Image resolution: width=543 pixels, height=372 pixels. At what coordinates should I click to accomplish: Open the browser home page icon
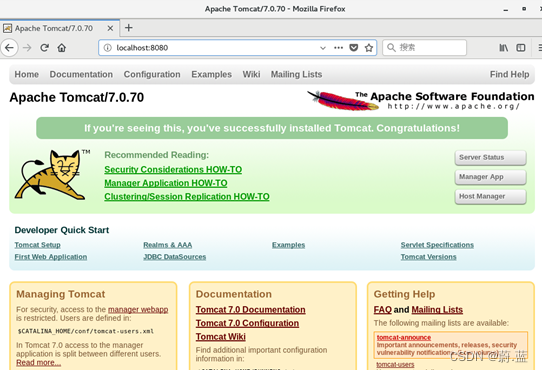pos(62,47)
